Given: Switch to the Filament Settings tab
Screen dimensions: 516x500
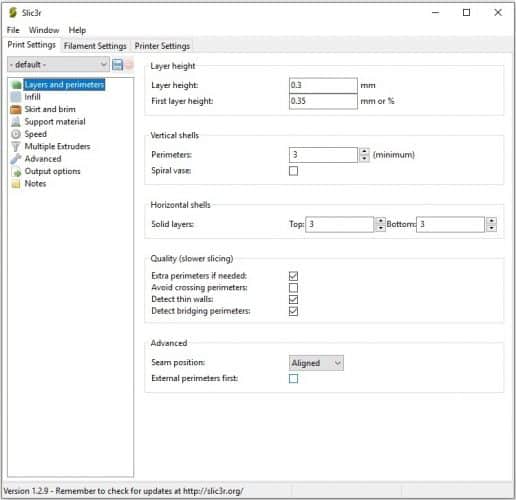Looking at the screenshot, I should pyautogui.click(x=95, y=46).
